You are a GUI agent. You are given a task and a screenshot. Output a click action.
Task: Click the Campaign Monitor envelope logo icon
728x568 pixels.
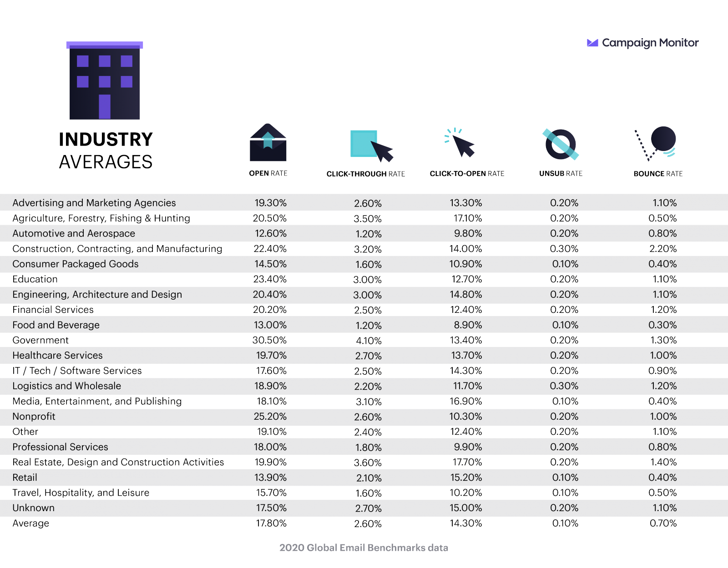[x=592, y=43]
